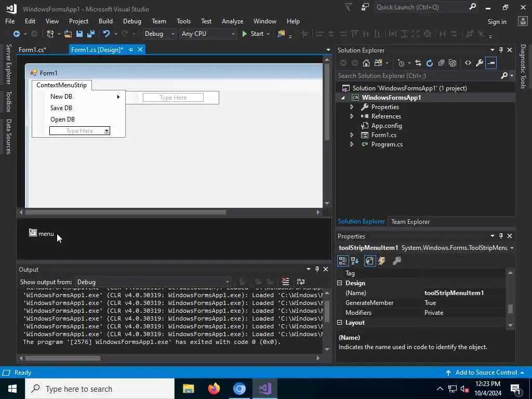
Task: Switch to the Form1.cs* code tab
Action: (x=33, y=49)
